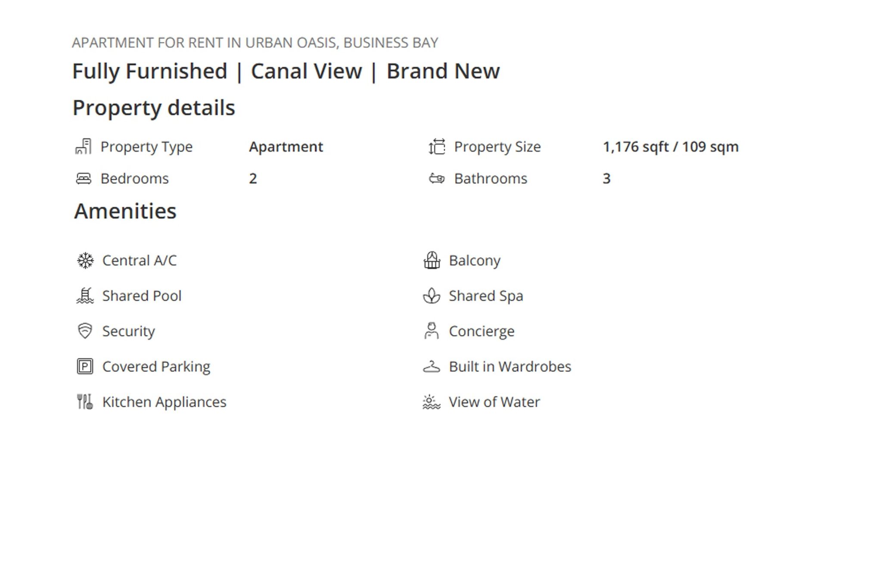
Task: Click the 1,176 sqft / 109 sqm value
Action: click(x=671, y=147)
